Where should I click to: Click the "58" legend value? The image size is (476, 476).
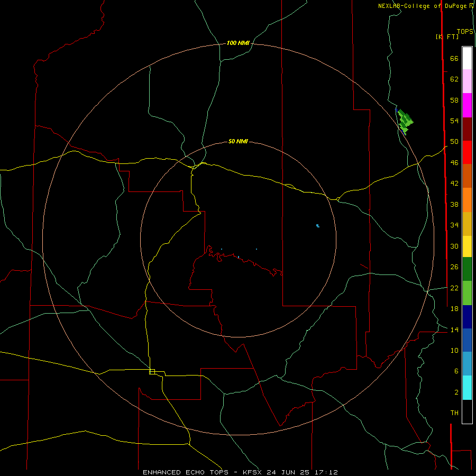[x=454, y=100]
